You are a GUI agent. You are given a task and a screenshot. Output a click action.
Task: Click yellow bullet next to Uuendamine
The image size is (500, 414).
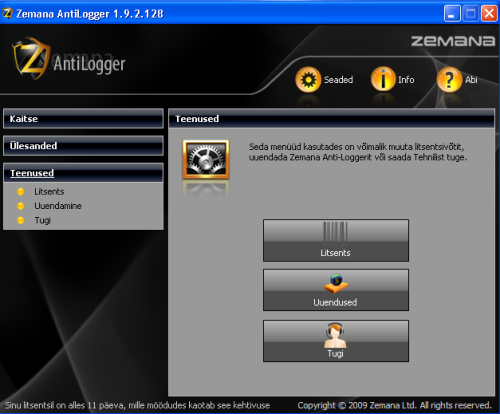click(x=21, y=206)
